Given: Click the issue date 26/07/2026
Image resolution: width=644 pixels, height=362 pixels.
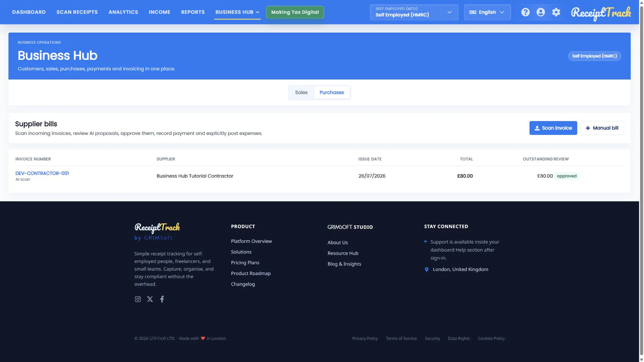Looking at the screenshot, I should 372,176.
